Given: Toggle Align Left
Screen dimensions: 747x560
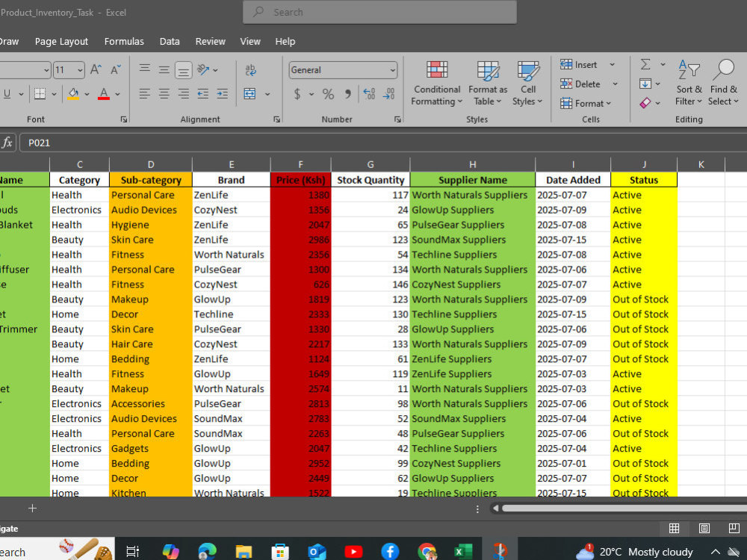Looking at the screenshot, I should (x=145, y=94).
